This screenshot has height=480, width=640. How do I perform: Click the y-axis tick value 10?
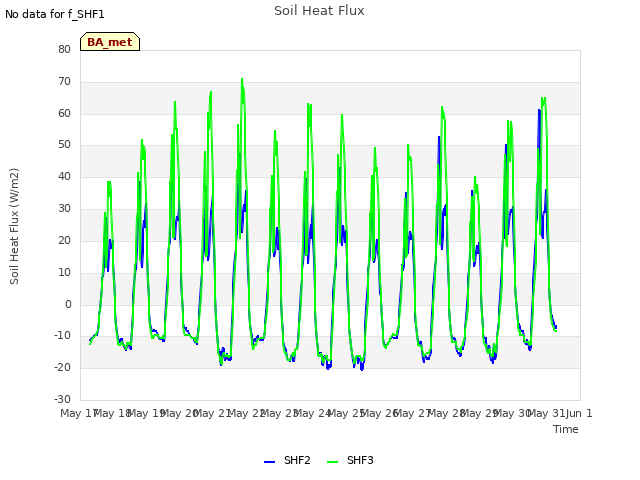click(64, 272)
